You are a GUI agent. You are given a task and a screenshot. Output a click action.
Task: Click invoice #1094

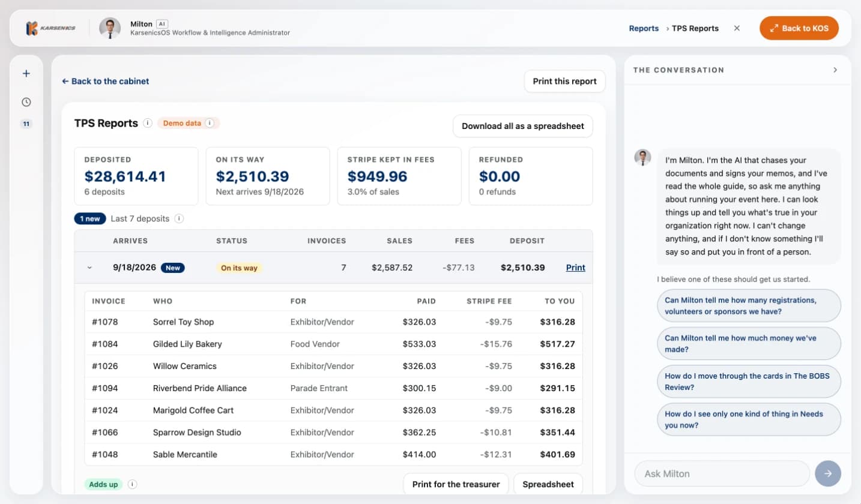point(105,388)
